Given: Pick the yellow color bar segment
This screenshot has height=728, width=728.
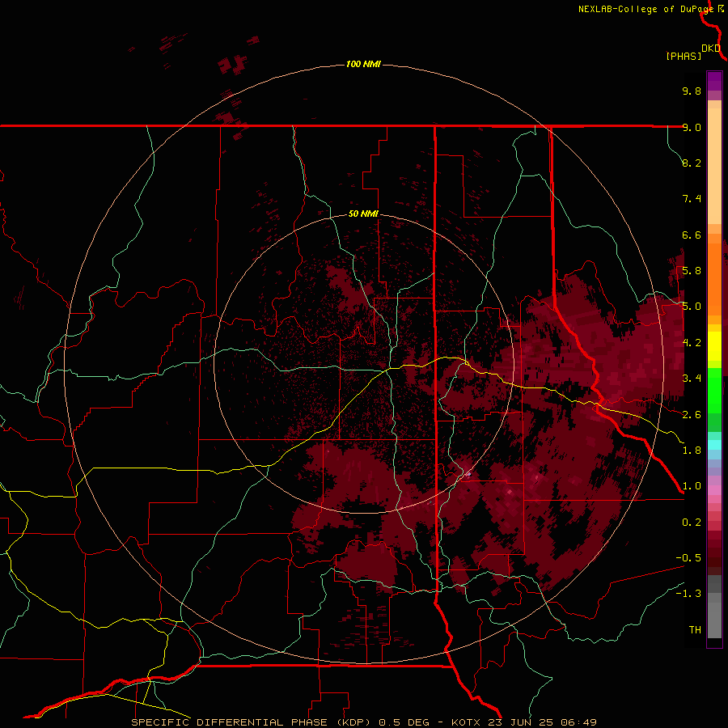Looking at the screenshot, I should pyautogui.click(x=714, y=346).
